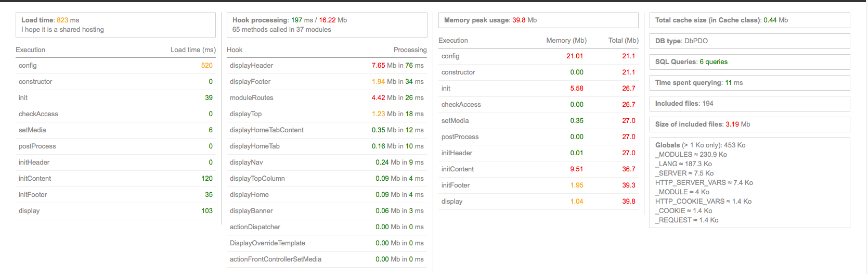This screenshot has height=274, width=868.
Task: Click the Total cache size box
Action: click(x=750, y=20)
